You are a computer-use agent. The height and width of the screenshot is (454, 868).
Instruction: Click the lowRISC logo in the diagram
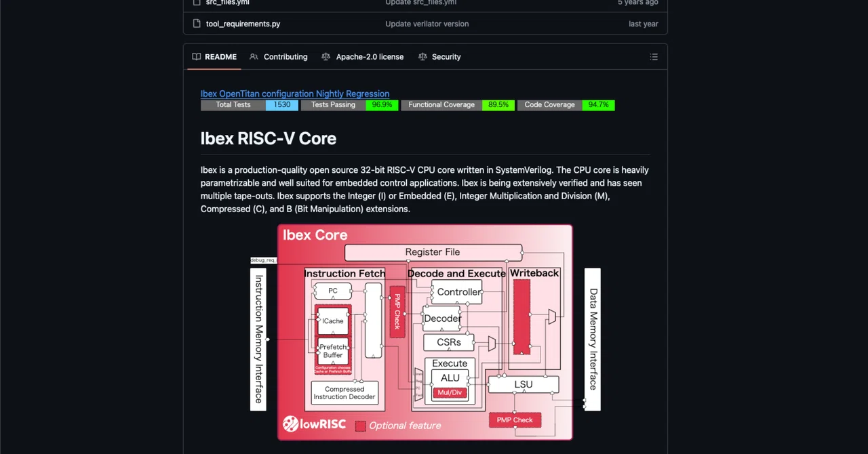[x=315, y=424]
